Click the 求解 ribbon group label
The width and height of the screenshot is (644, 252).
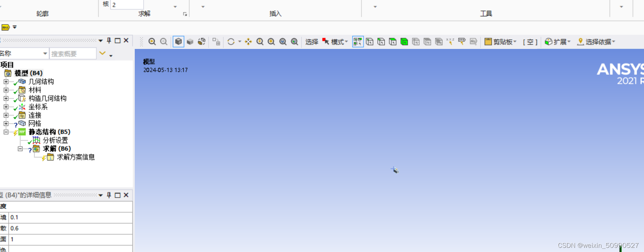[x=144, y=14]
